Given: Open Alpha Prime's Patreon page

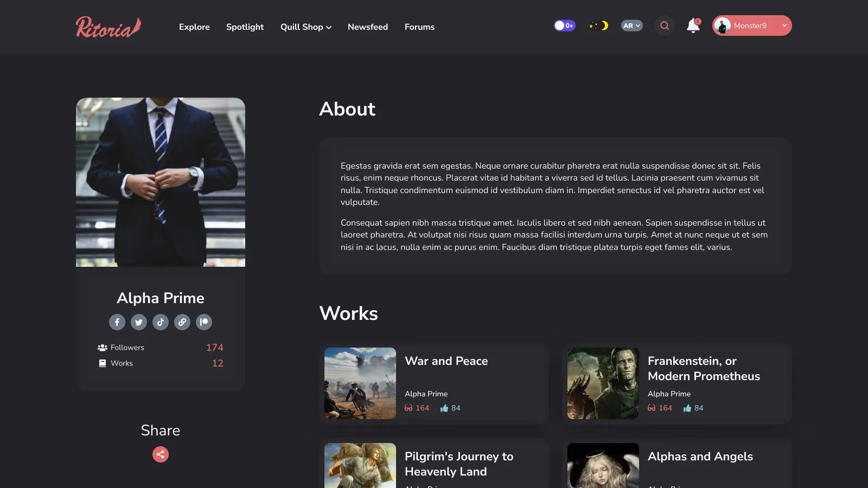Looking at the screenshot, I should 204,322.
